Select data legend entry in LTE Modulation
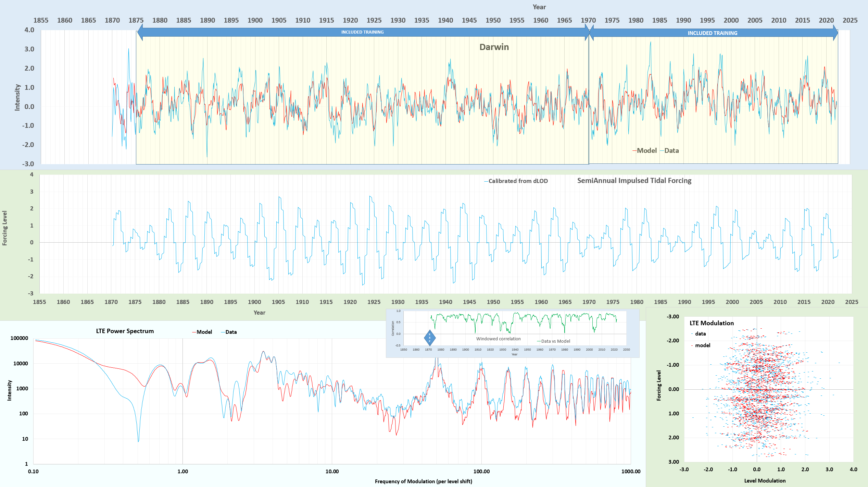Viewport: 868px width, 487px height. click(x=698, y=334)
